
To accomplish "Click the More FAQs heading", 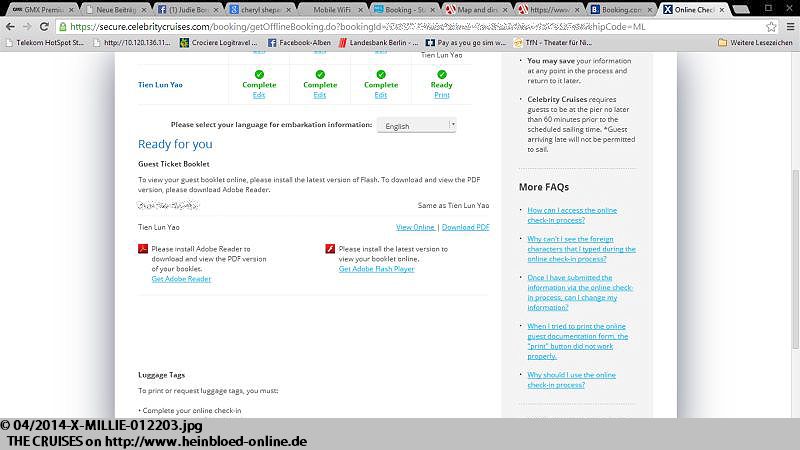I will (x=544, y=187).
